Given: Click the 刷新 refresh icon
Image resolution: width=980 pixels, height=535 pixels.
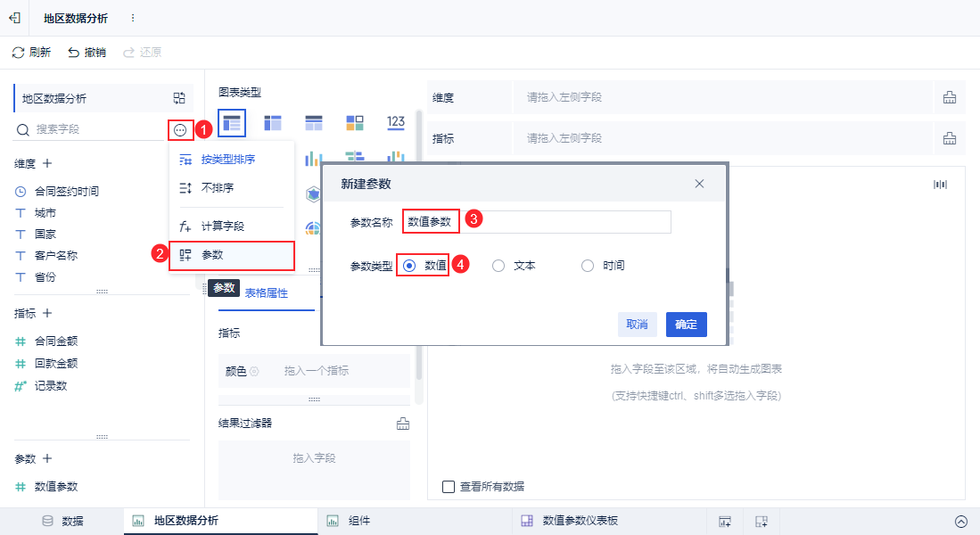Looking at the screenshot, I should point(19,53).
